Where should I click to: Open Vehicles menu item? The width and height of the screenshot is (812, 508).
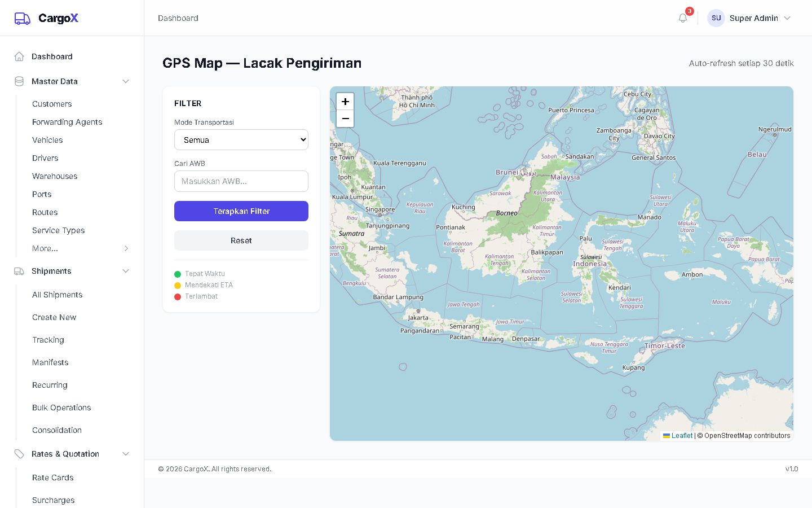(47, 140)
